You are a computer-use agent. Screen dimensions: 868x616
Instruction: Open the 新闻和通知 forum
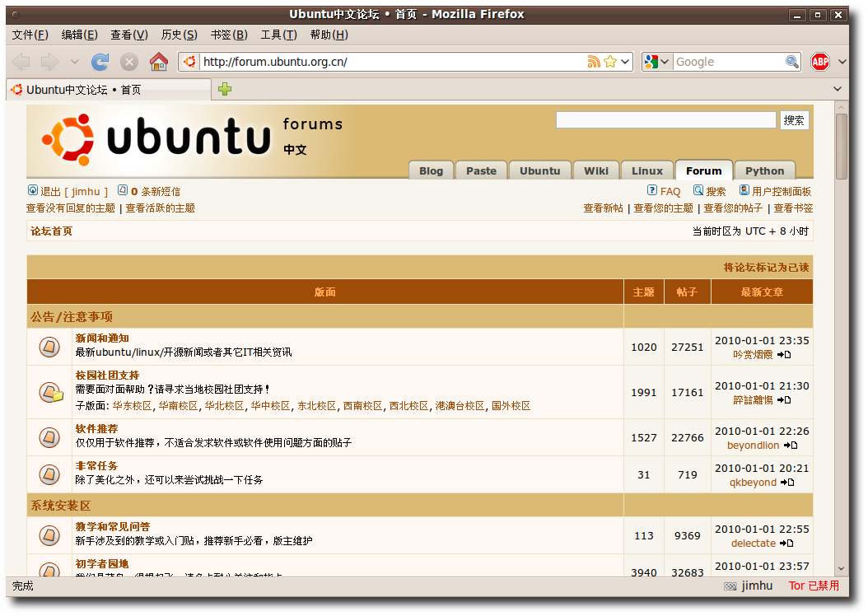pos(102,338)
